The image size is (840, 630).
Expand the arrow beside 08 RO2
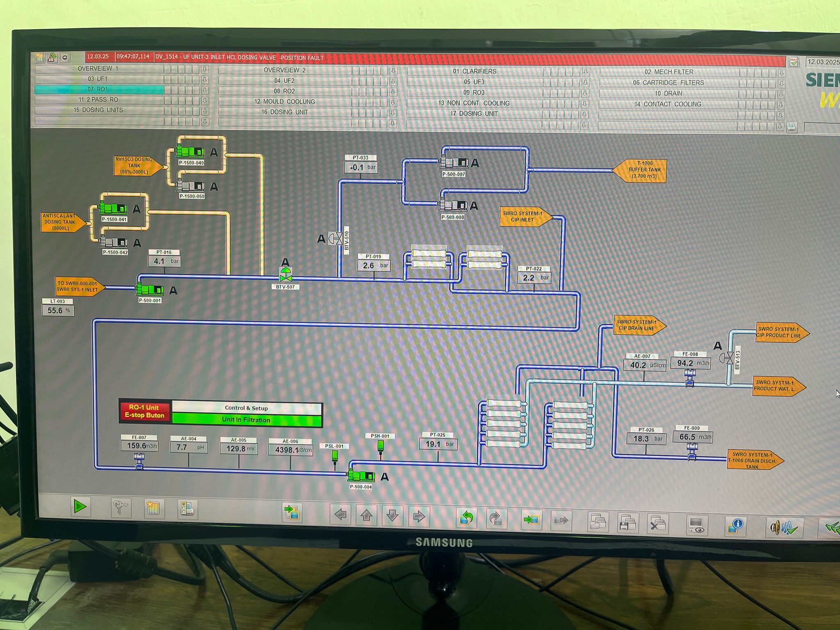tap(393, 92)
